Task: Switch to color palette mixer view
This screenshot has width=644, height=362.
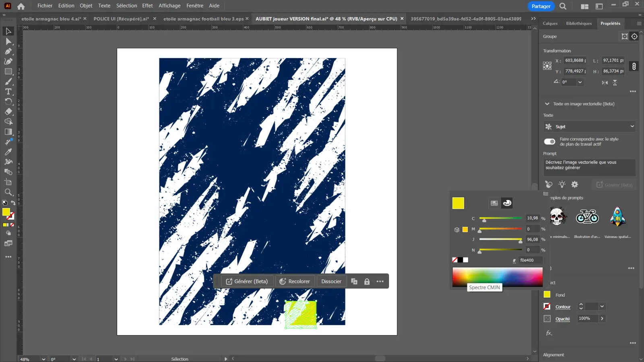Action: coord(507,203)
